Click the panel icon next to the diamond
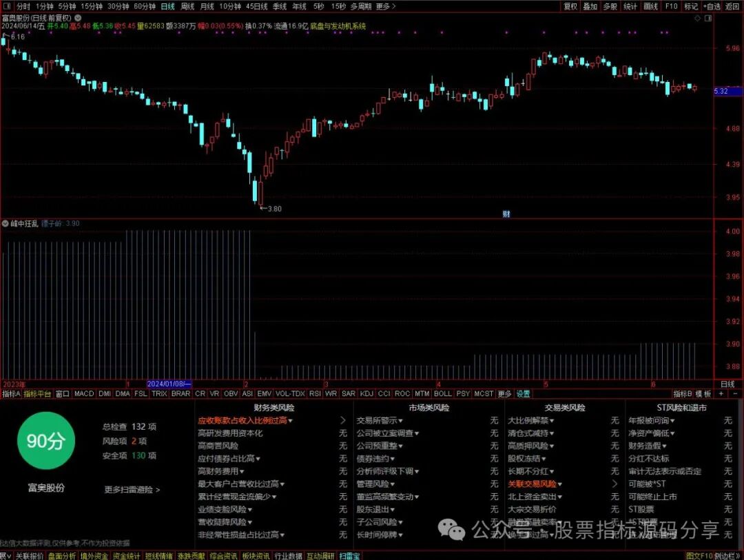Screen dimensions: 744x560 coord(708,18)
